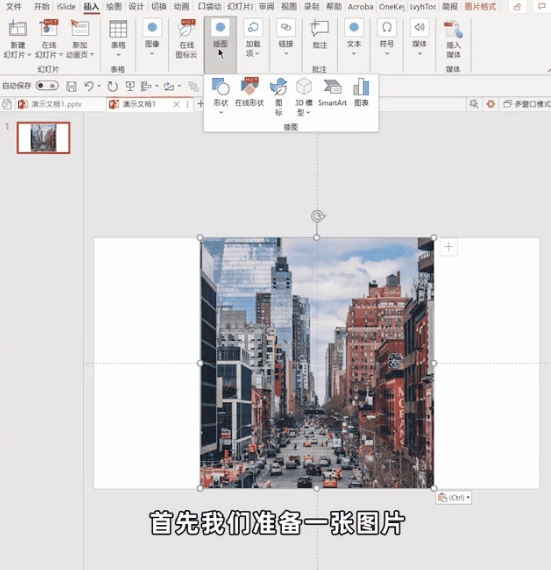The height and width of the screenshot is (570, 551).
Task: Toggle the 自动保存 switch
Action: point(47,86)
